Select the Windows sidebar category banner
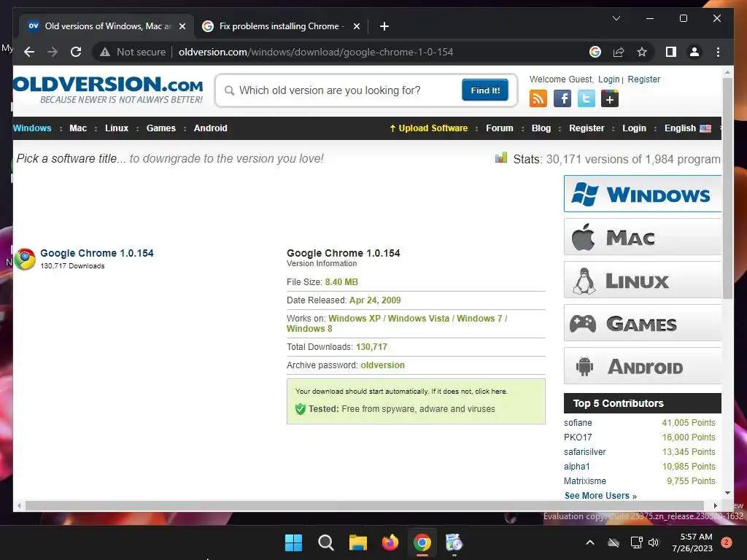The image size is (747, 560). (x=643, y=194)
